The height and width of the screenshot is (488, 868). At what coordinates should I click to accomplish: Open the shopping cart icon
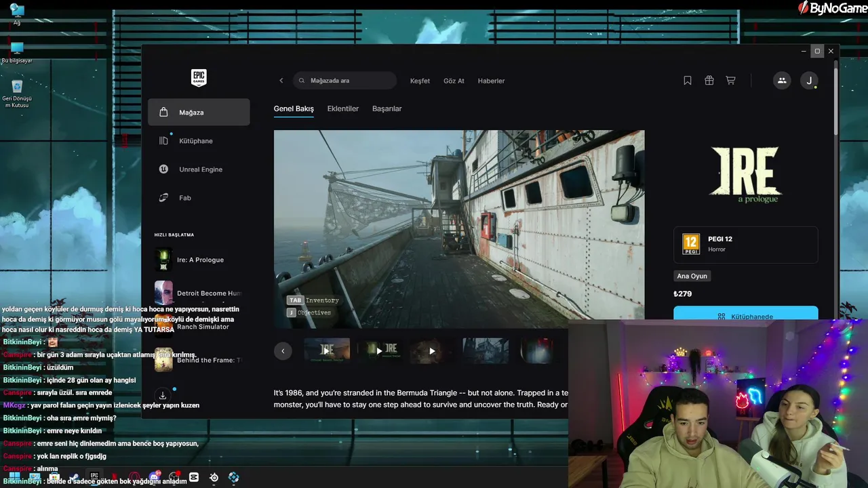pos(730,81)
